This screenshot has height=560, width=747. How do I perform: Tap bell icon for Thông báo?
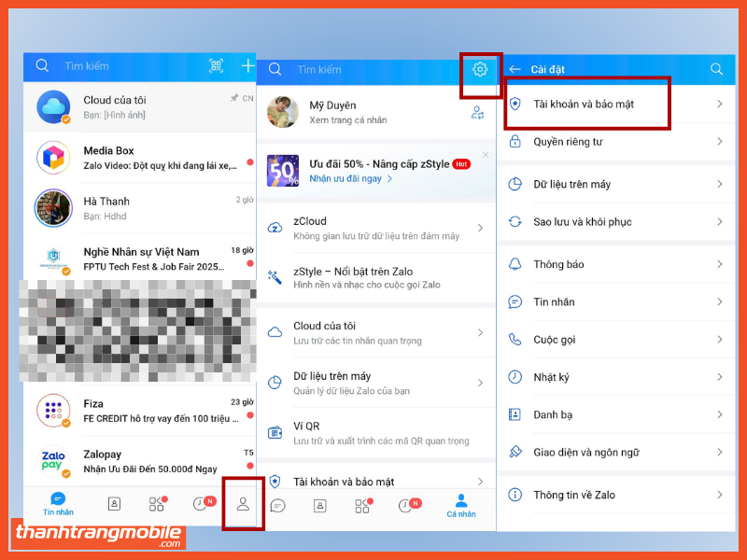(x=515, y=264)
